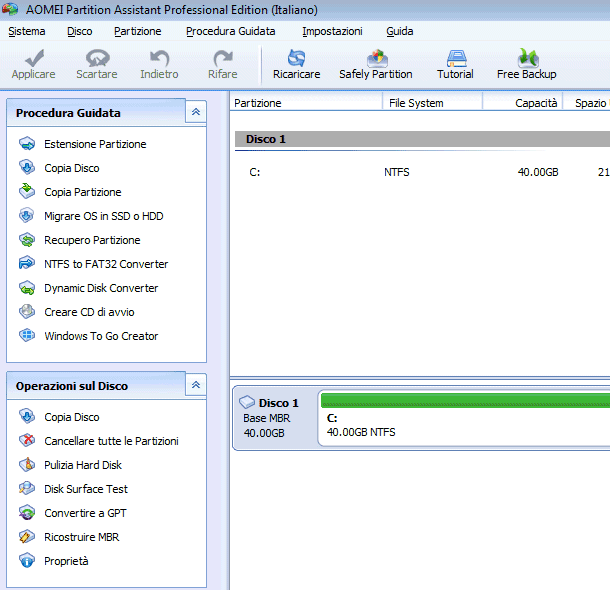Open the Partizione menu
Image resolution: width=610 pixels, height=590 pixels.
click(138, 31)
